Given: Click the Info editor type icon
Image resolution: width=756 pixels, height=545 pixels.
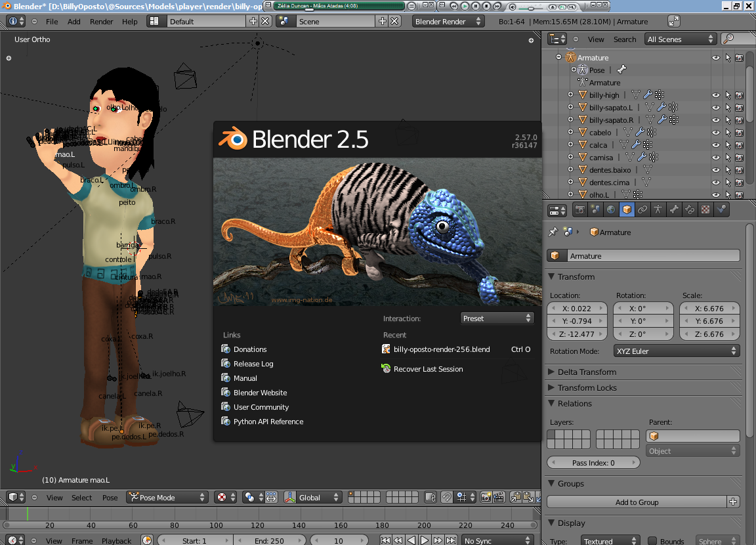Looking at the screenshot, I should coord(16,21).
